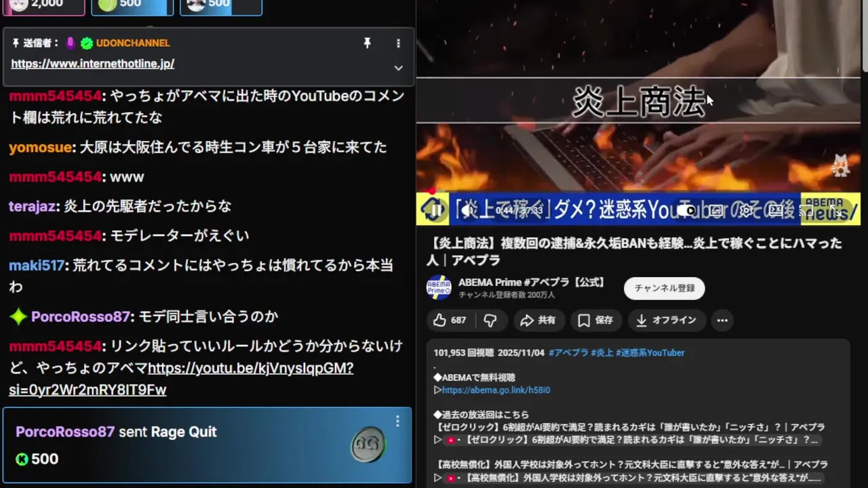Open the terajaz username in chat

point(32,207)
